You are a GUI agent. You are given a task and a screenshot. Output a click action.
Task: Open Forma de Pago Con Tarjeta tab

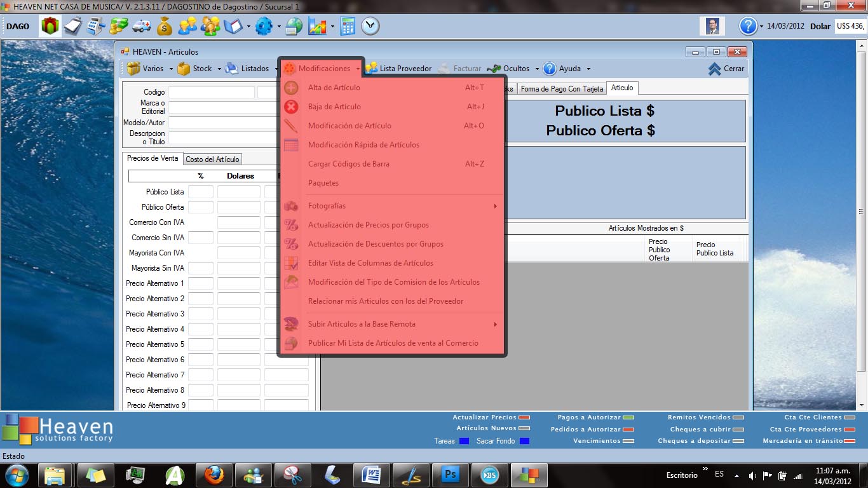562,89
